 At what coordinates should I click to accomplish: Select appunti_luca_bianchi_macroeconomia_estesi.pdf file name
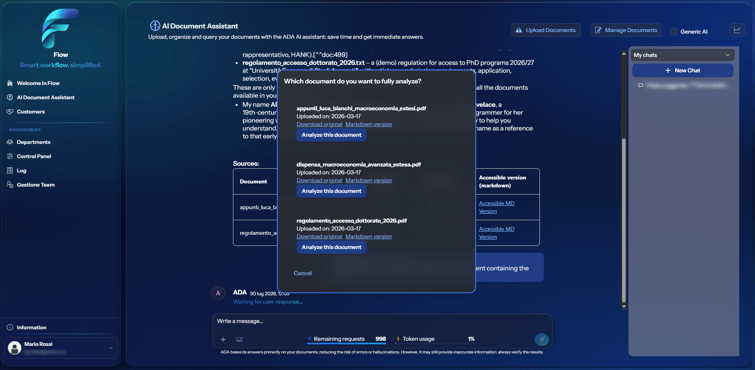(361, 108)
